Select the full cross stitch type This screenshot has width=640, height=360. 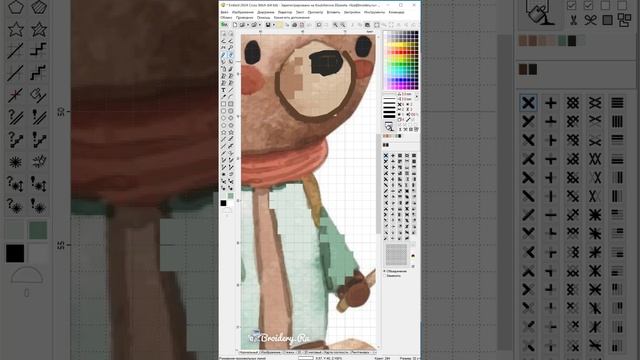[386, 156]
